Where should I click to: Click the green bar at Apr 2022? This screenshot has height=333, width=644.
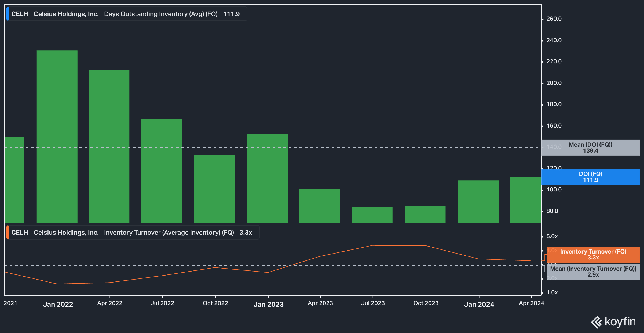[109, 146]
